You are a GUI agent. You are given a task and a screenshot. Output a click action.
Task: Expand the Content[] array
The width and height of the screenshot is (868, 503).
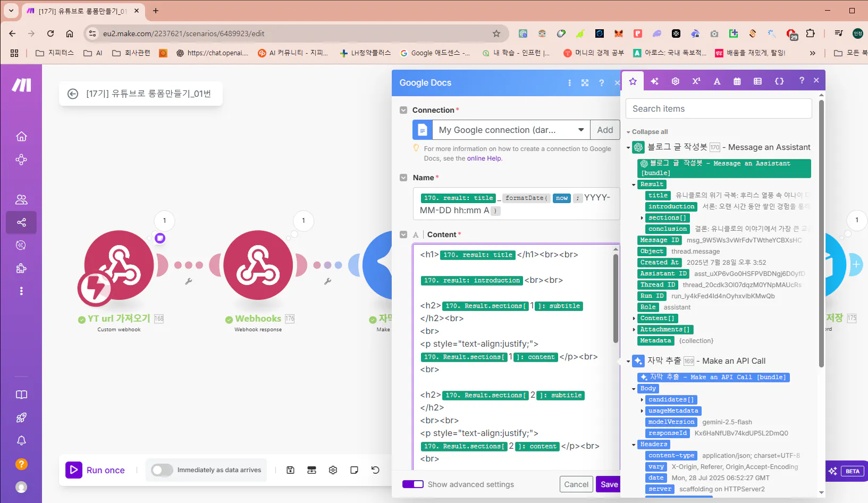click(x=634, y=318)
